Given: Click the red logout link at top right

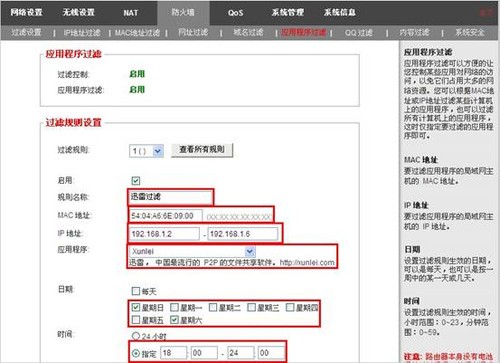Looking at the screenshot, I should click(x=486, y=13).
